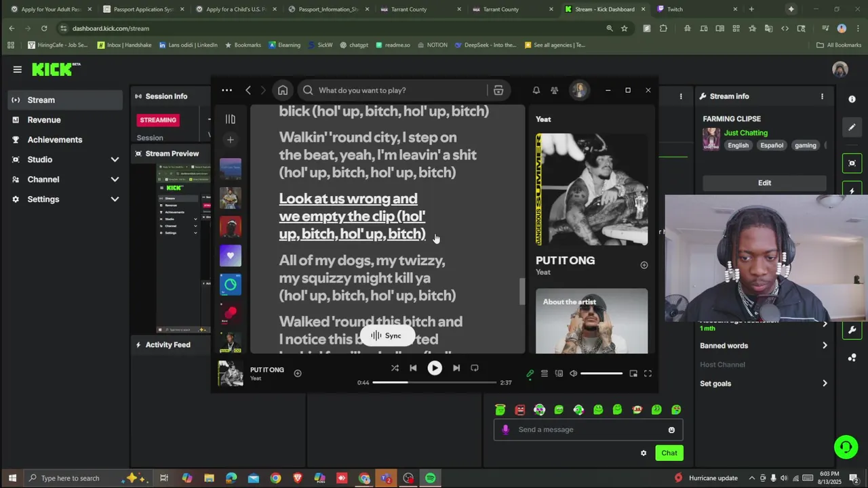Select lyric line 'Walkin' 'round city'
This screenshot has height=488, width=868.
[x=378, y=155]
